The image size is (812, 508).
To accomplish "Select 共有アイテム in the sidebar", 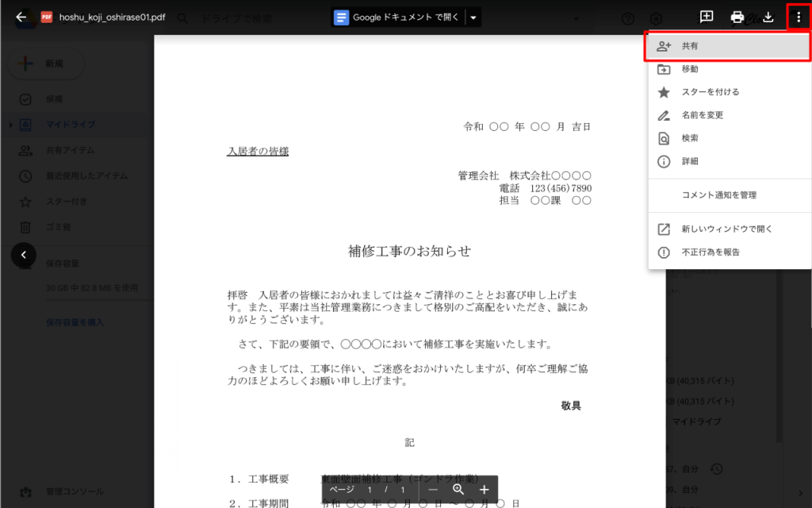I will 71,150.
